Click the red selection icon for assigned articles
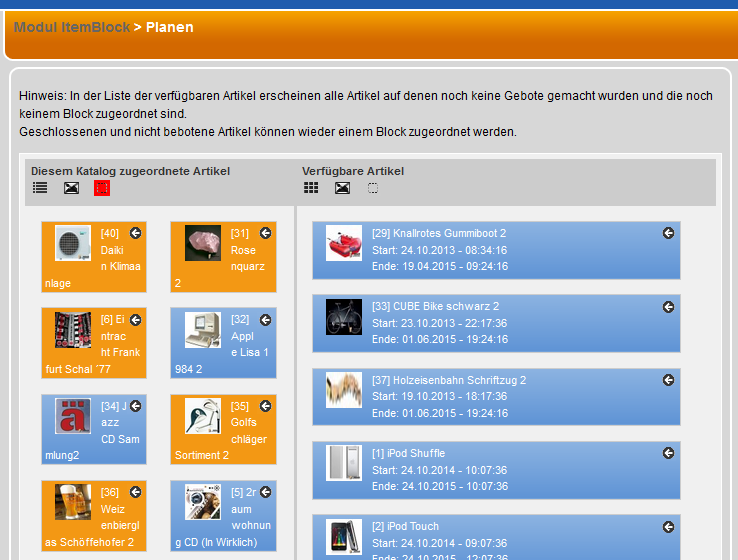The image size is (738, 560). tap(102, 188)
